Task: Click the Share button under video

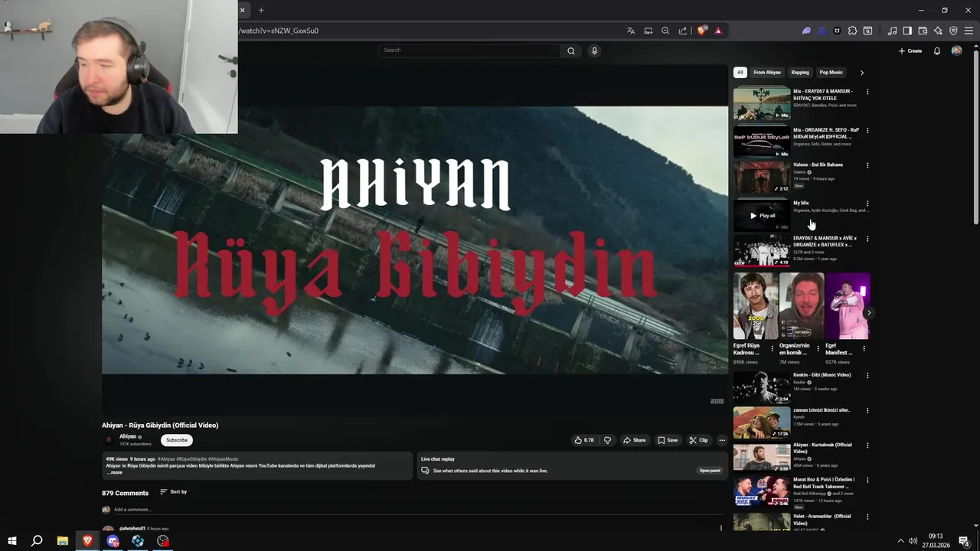Action: tap(634, 440)
